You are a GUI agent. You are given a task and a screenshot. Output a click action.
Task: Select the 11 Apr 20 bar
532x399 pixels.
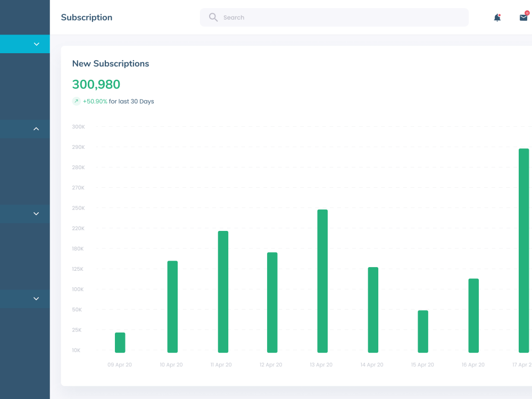coord(223,292)
